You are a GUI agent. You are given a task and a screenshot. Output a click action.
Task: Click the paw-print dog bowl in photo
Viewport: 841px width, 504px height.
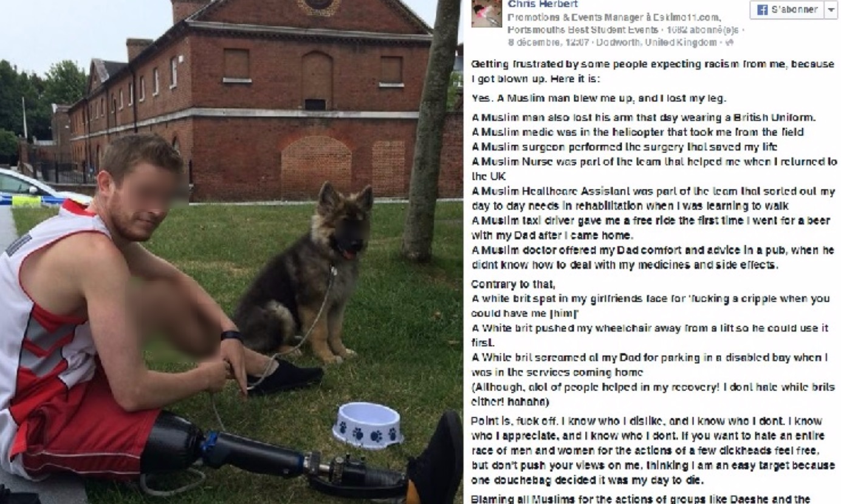coord(367,425)
